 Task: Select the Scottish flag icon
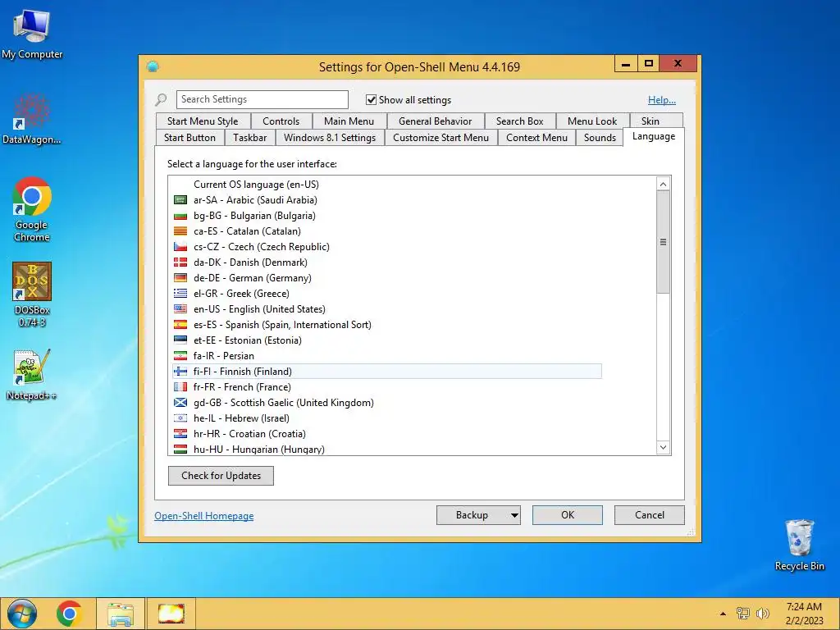(180, 402)
